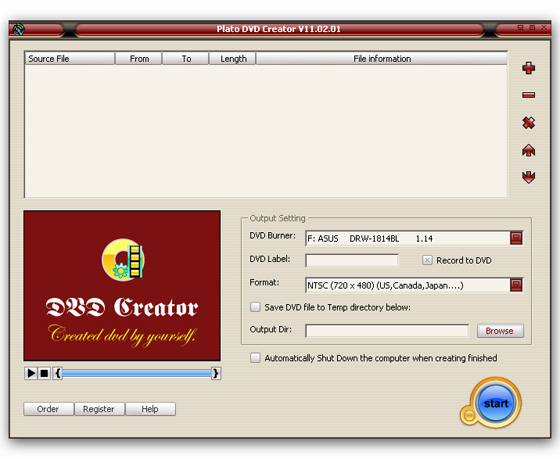Click the DVD Label input field
This screenshot has height=459, width=560.
352,260
